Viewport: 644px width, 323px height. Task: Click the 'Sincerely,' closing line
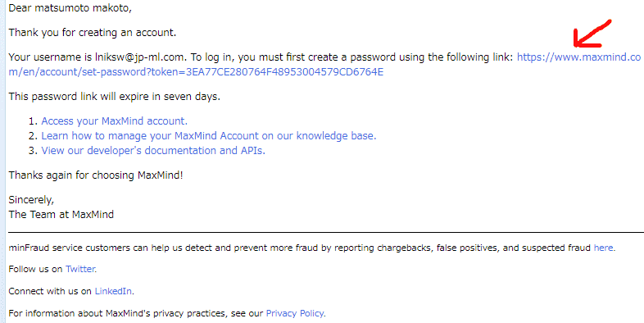[31, 200]
